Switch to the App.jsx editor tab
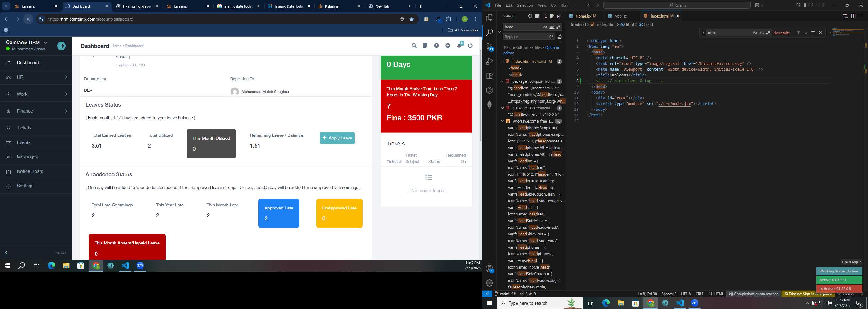868x309 pixels. tap(621, 16)
